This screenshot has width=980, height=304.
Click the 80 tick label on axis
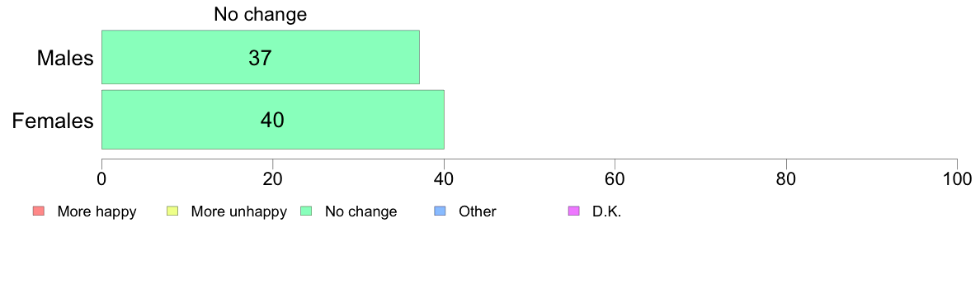[786, 178]
